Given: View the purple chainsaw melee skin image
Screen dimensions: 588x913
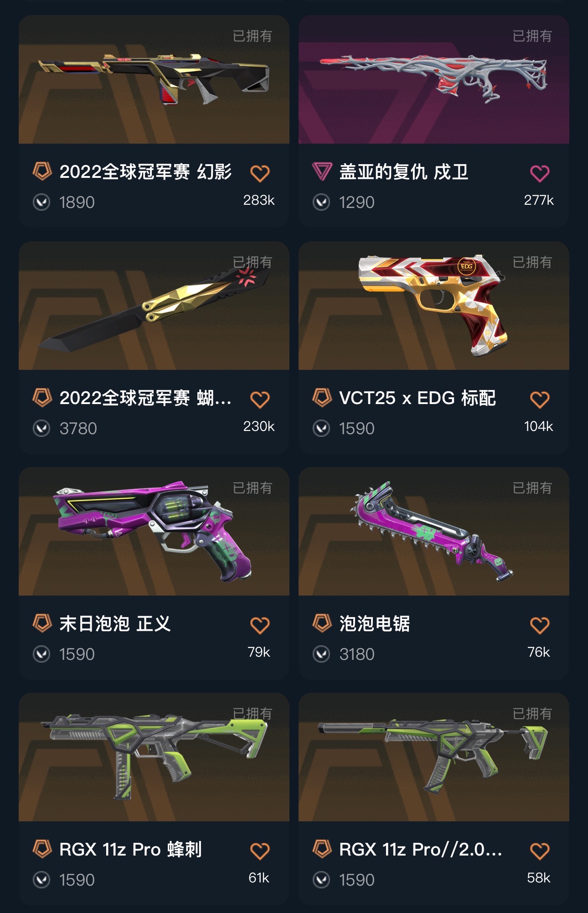Looking at the screenshot, I should tap(434, 531).
